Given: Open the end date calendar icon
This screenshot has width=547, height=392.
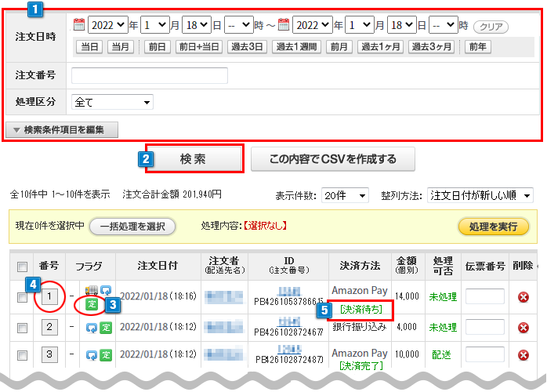Looking at the screenshot, I should [284, 24].
